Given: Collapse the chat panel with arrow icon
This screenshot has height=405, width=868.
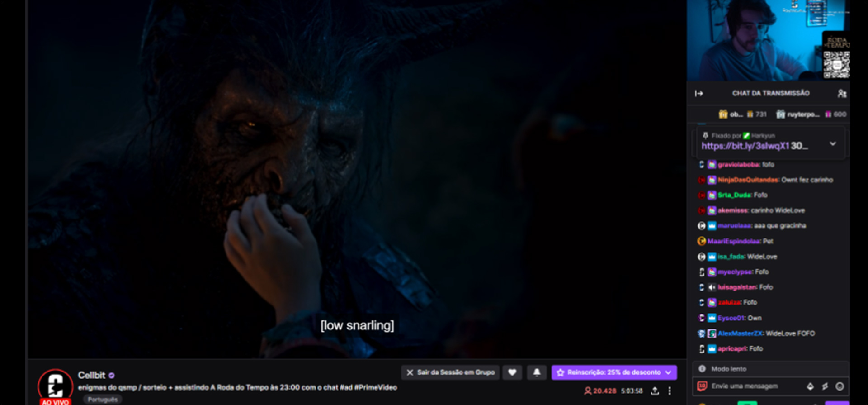Looking at the screenshot, I should tap(699, 94).
